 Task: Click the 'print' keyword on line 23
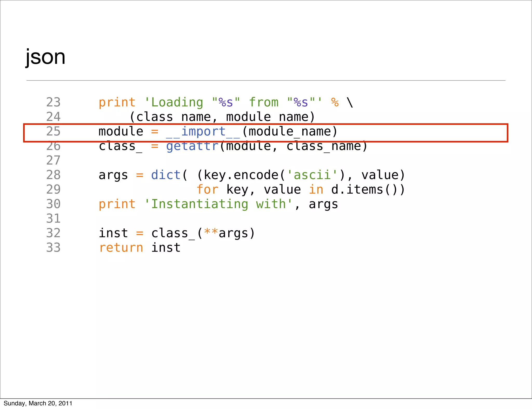[117, 103]
